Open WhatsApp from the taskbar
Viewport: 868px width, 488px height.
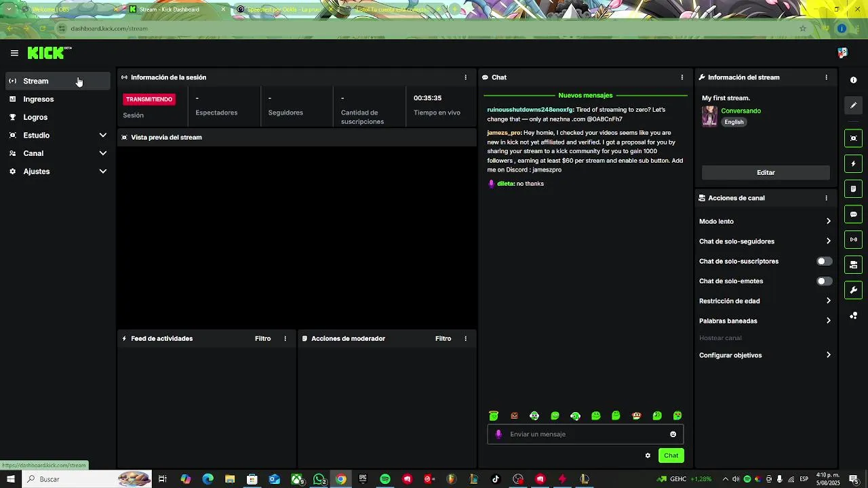click(x=319, y=479)
